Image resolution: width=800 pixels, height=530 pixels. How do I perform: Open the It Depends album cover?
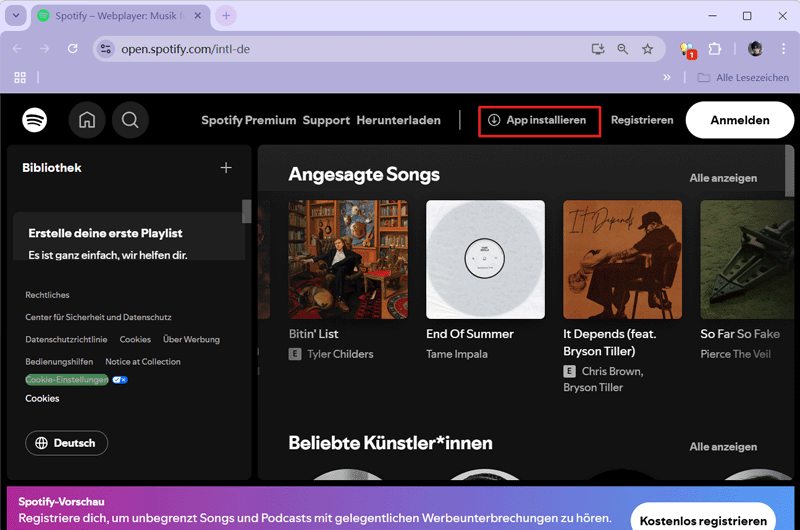(x=622, y=260)
